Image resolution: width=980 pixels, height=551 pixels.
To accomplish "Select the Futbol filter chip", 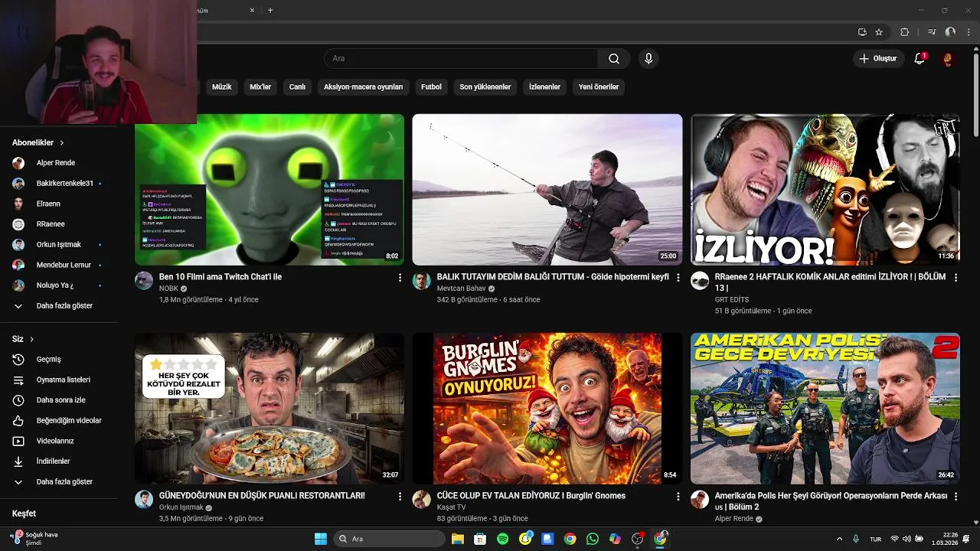I will (x=431, y=87).
